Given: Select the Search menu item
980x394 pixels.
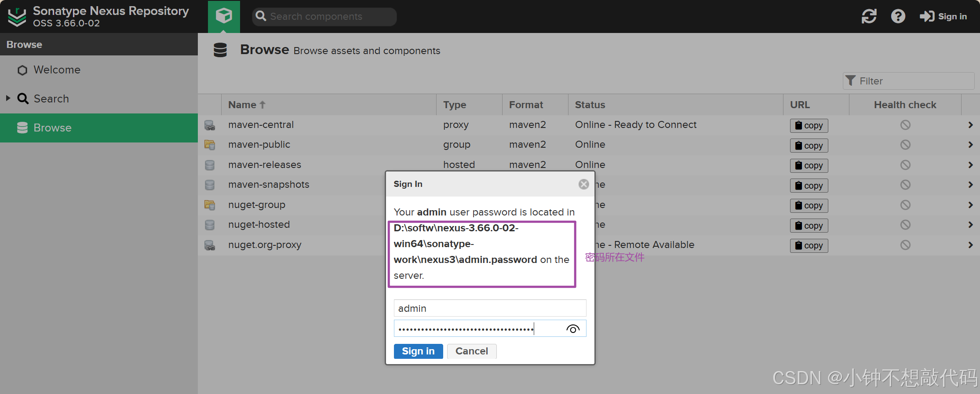Looking at the screenshot, I should [x=51, y=98].
